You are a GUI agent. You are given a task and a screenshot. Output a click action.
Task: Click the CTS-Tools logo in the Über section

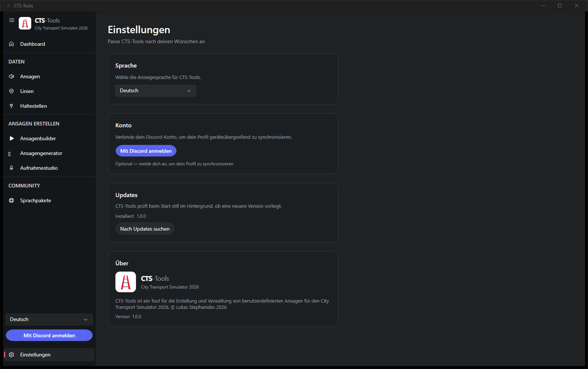coord(126,282)
